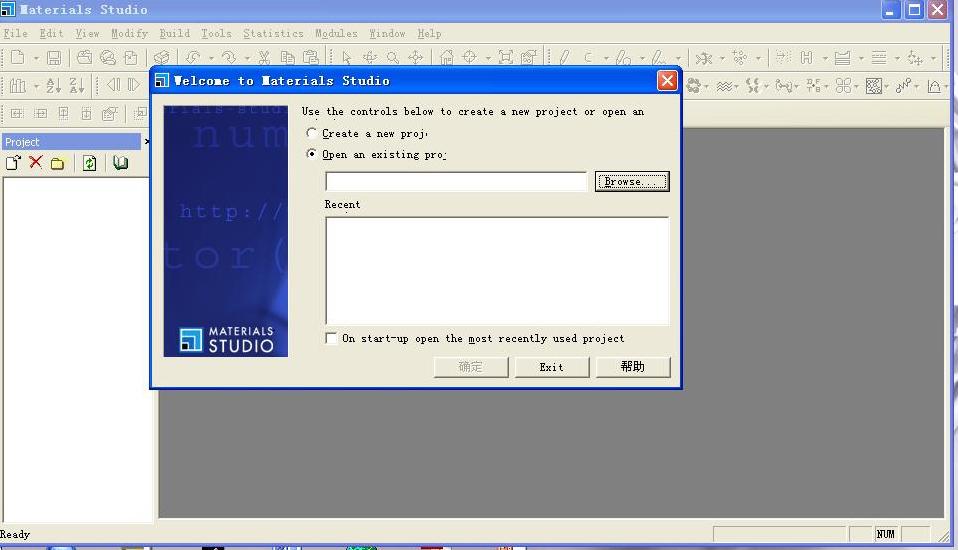Open the sketch ring dropdown arrow
The width and height of the screenshot is (958, 550).
642,58
